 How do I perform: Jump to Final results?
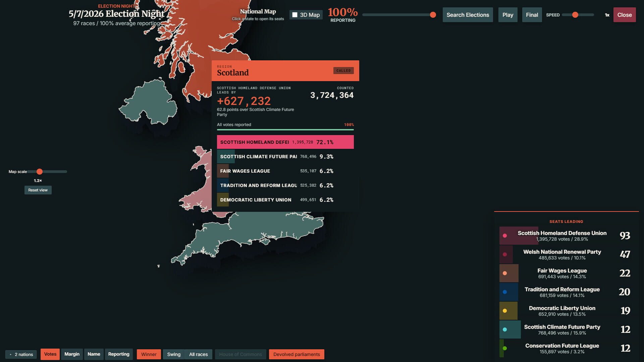point(532,15)
